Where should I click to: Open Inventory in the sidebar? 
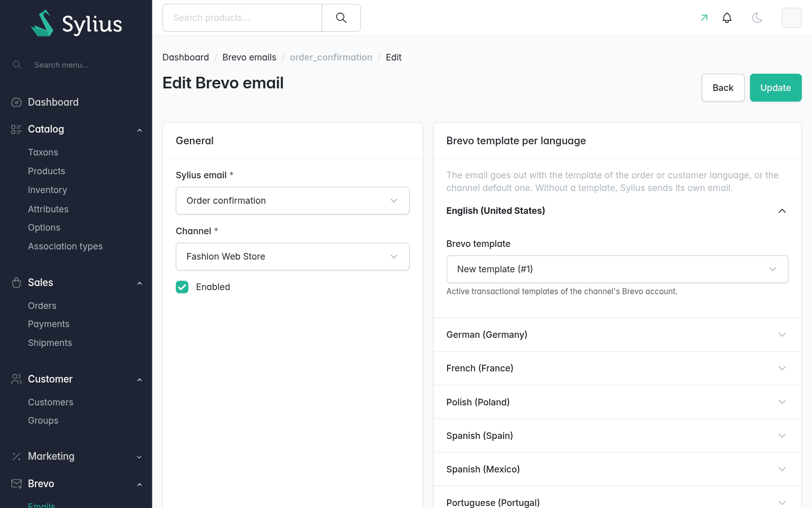[x=48, y=190]
